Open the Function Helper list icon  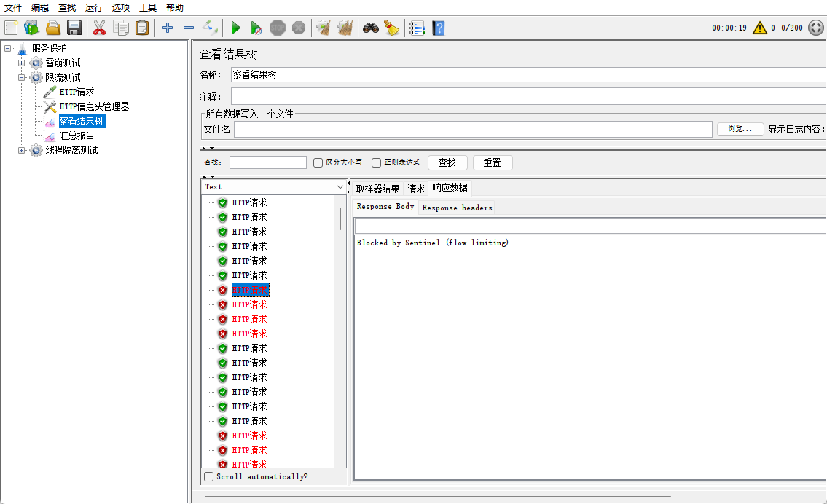tap(417, 28)
